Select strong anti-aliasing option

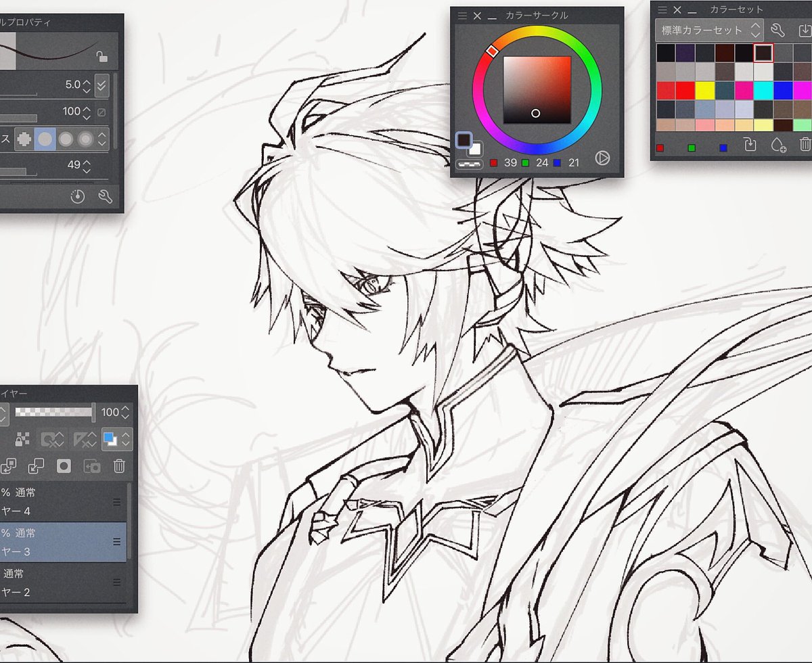(x=85, y=139)
